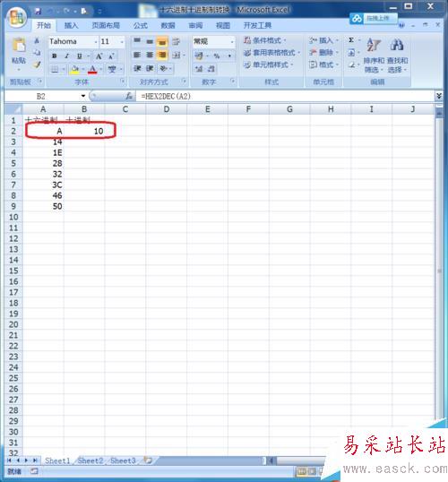Switch to the 插入 ribbon tab
The width and height of the screenshot is (448, 482).
(71, 25)
